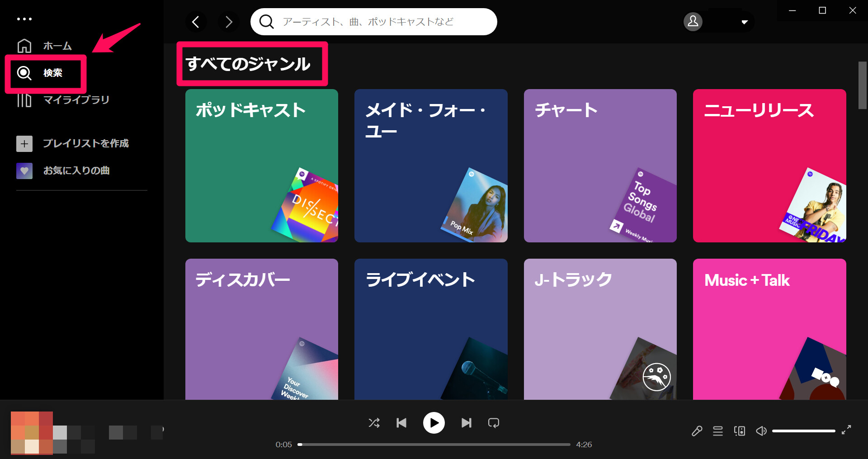Open the three-dot app menu
The width and height of the screenshot is (868, 459).
tap(24, 19)
